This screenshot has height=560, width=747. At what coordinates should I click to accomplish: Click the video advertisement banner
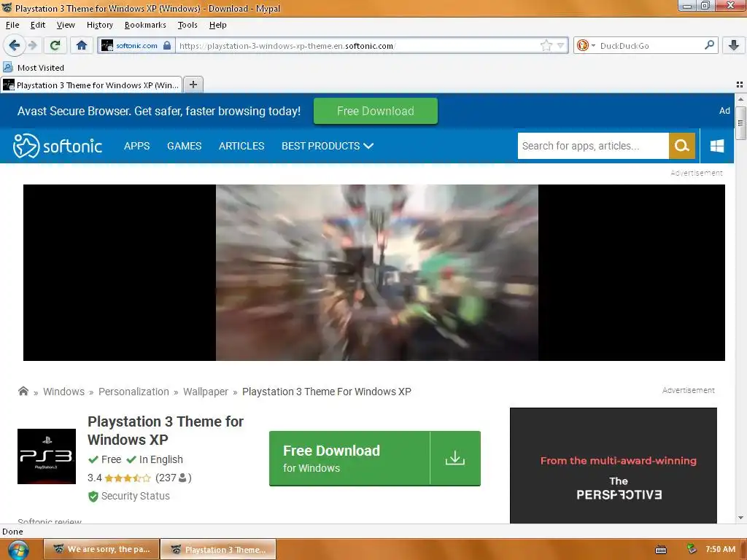point(374,273)
